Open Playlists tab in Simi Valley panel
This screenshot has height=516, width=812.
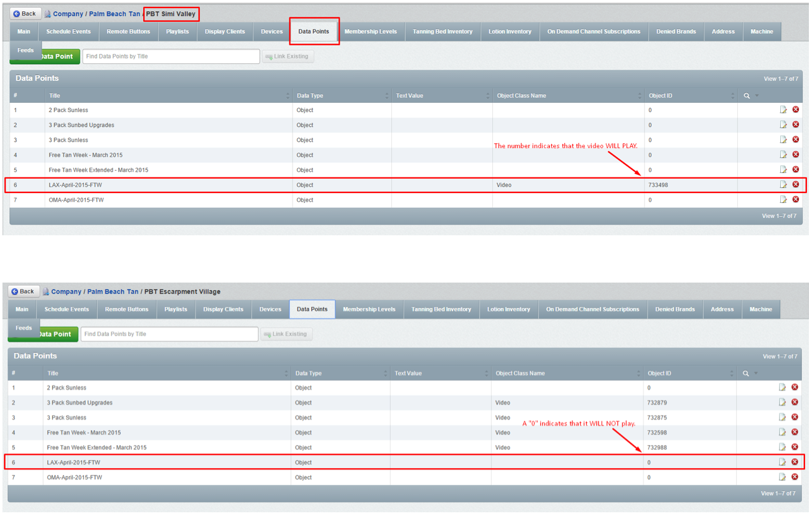pyautogui.click(x=177, y=32)
